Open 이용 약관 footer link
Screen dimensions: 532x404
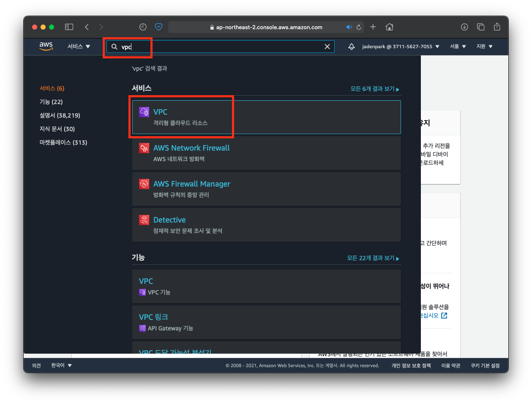pyautogui.click(x=451, y=366)
